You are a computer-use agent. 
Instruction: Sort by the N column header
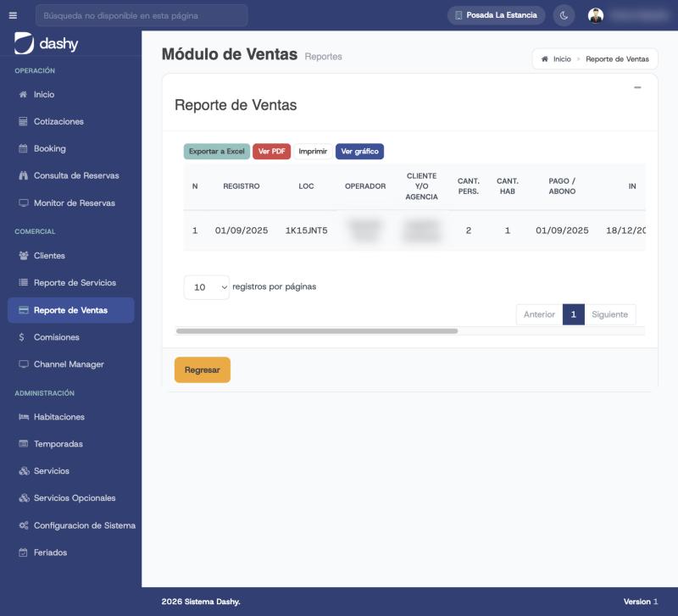tap(195, 186)
